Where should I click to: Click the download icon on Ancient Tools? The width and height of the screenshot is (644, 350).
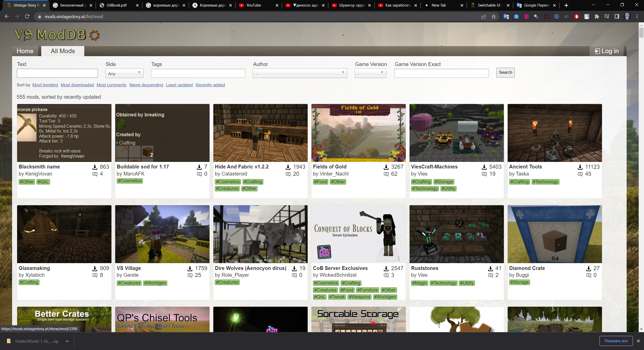pyautogui.click(x=580, y=167)
